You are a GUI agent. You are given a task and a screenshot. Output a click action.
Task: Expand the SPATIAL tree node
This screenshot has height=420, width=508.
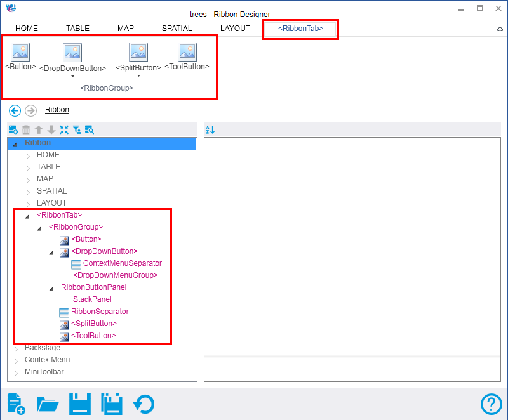pos(28,192)
